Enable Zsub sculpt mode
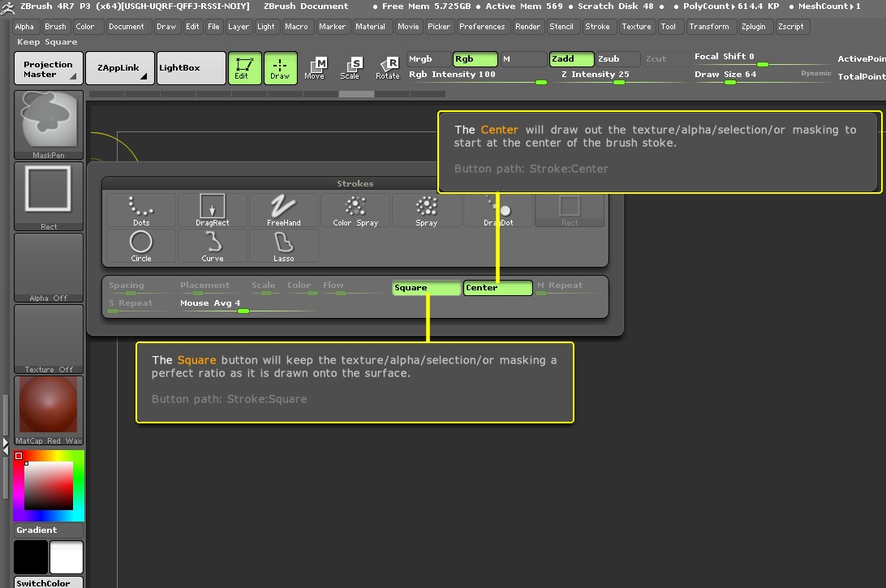The image size is (886, 588). point(618,58)
